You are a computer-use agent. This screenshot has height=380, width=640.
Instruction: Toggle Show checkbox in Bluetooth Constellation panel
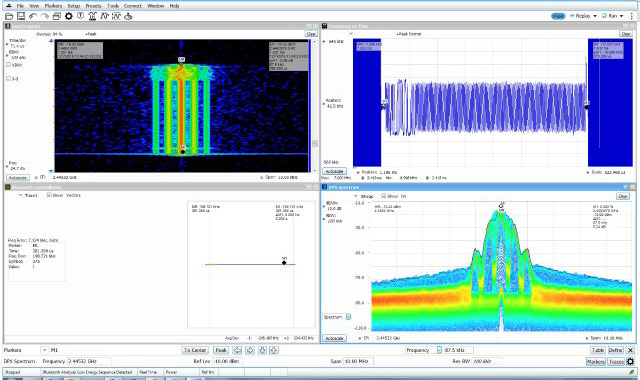[49, 195]
